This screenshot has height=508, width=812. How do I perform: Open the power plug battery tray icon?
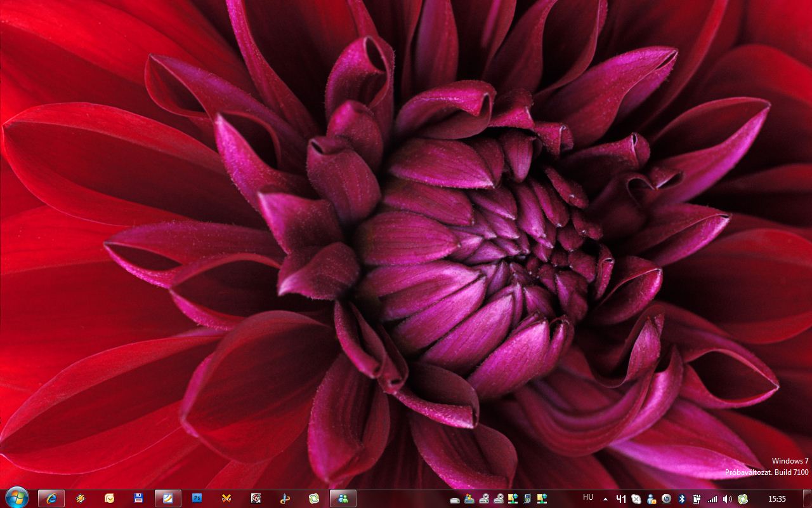(x=697, y=499)
